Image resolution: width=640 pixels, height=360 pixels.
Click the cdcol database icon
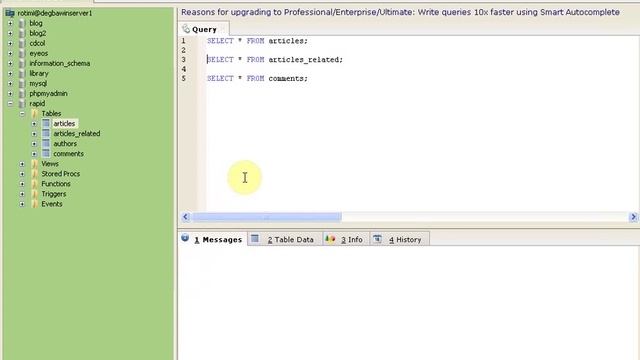tap(22, 43)
